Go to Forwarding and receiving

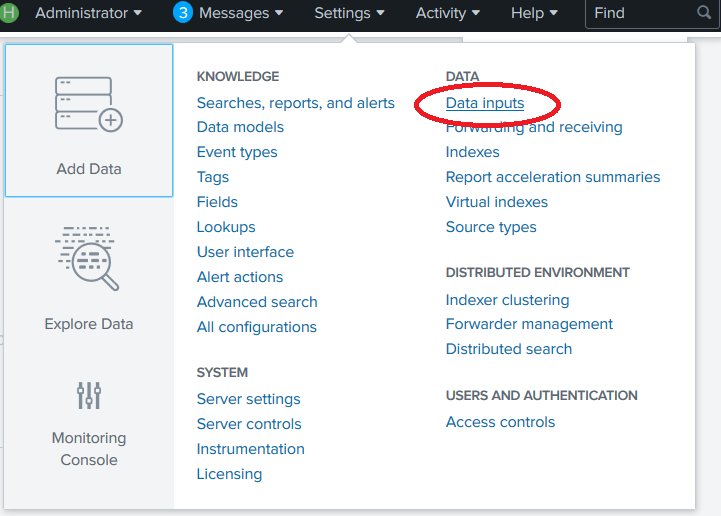pos(534,127)
